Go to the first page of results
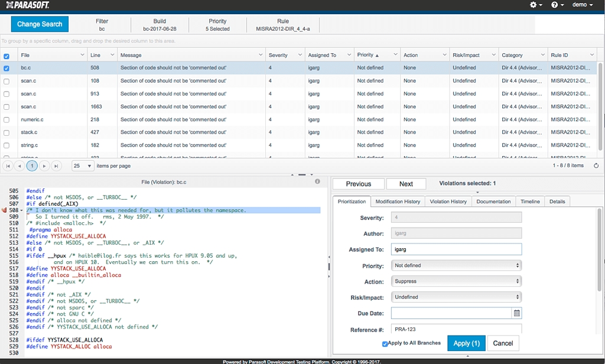This screenshot has height=364, width=605. 8,166
